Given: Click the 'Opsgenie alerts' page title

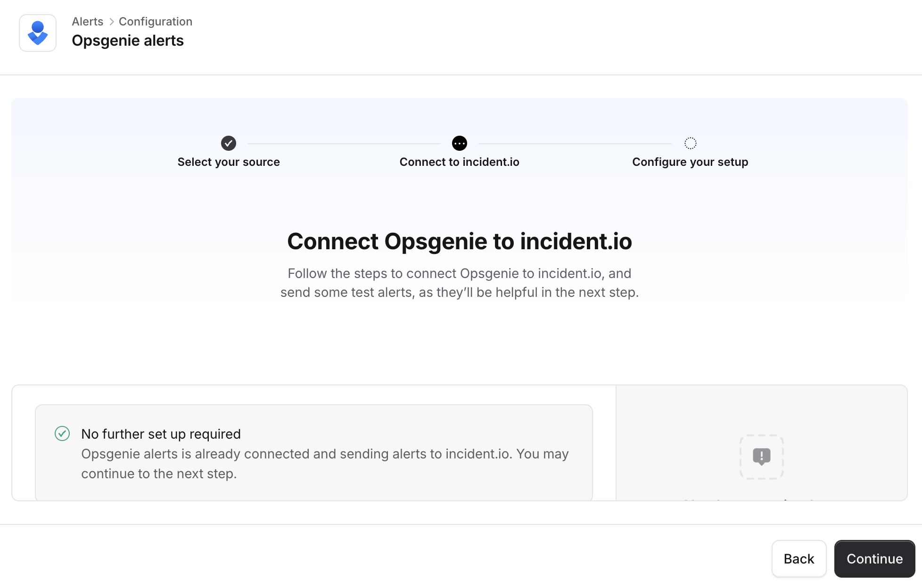Looking at the screenshot, I should [x=128, y=41].
